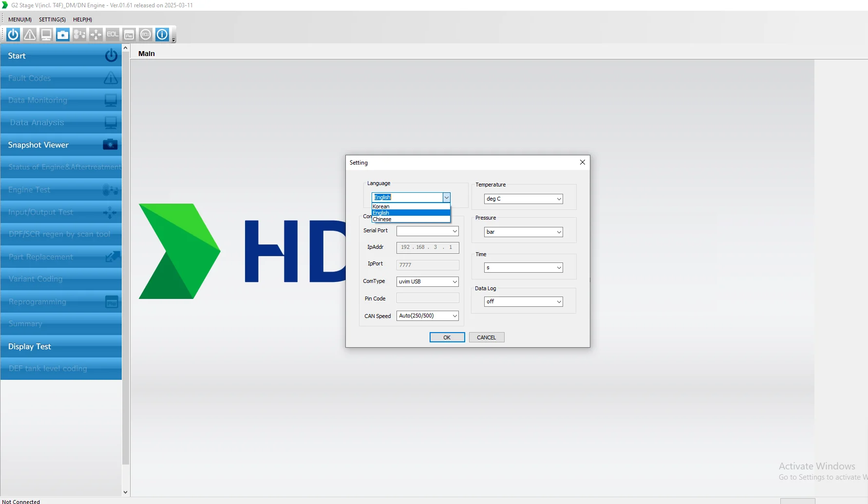Screen dimensions: 868x504
Task: Open the Data Log dropdown
Action: pos(559,302)
